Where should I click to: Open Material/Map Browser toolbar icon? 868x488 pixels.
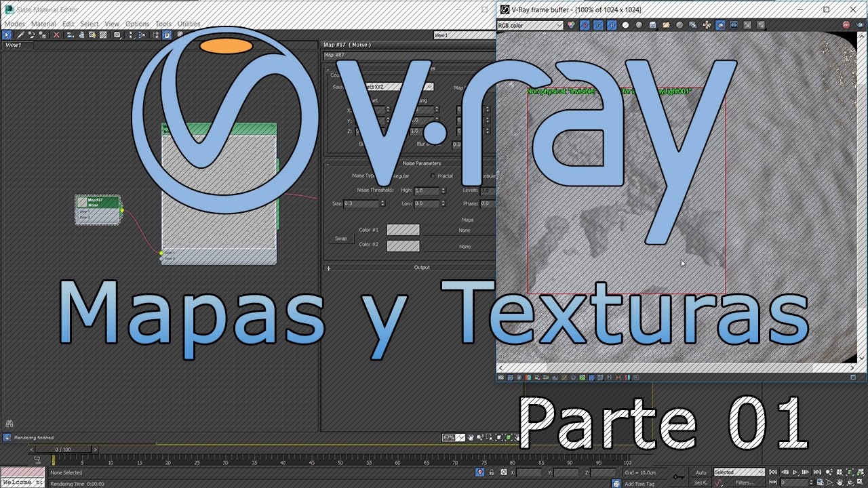[x=156, y=35]
